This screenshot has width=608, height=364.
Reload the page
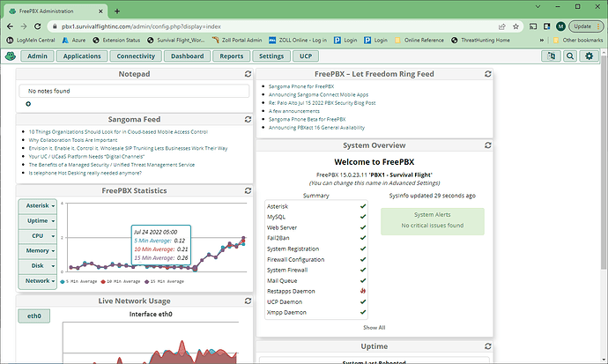37,26
